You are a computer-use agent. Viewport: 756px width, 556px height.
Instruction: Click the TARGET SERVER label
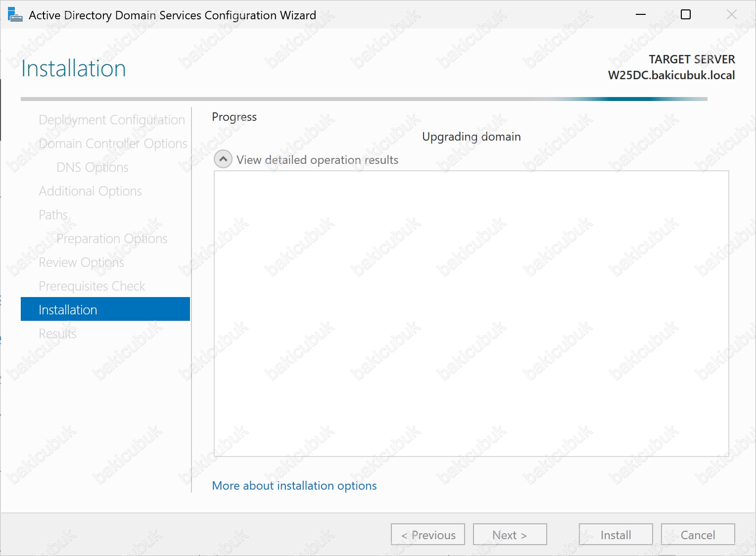[x=692, y=59]
